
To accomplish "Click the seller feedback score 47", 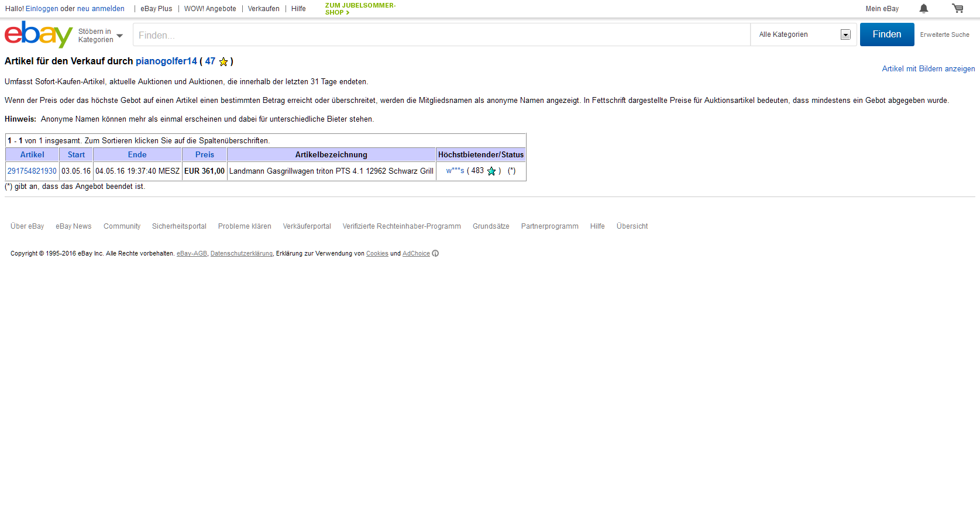I will (x=210, y=61).
